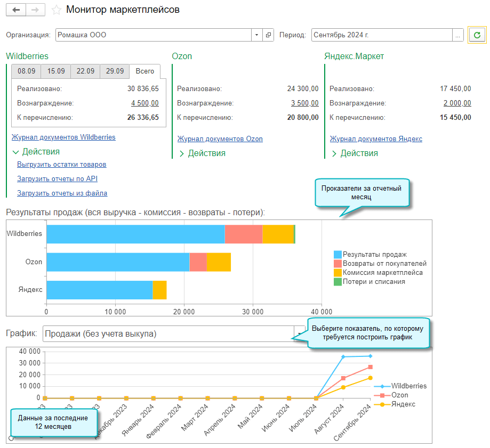The width and height of the screenshot is (490, 448).
Task: Open Ozon commission amount 3 500,00
Action: [x=304, y=103]
